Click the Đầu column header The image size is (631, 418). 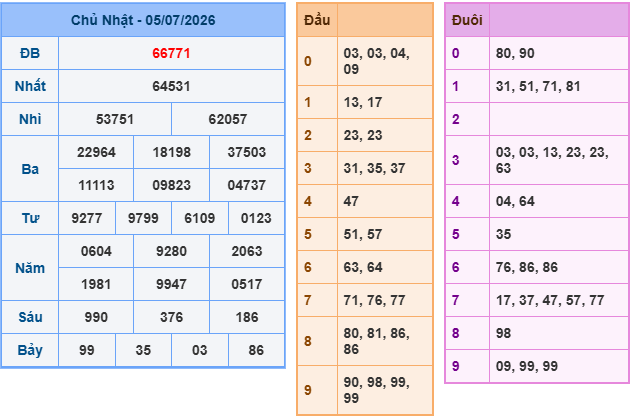click(x=317, y=20)
